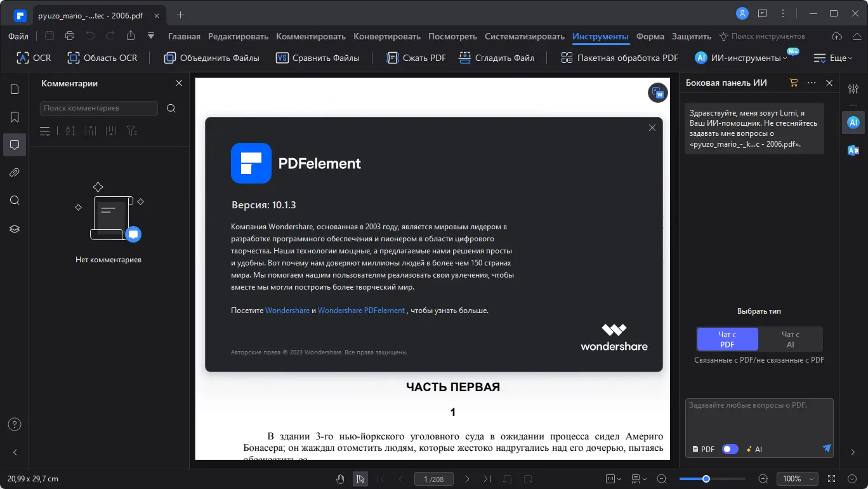Collapse the right sidebar with the arrow
Viewport: 868px width, 489px height.
[x=853, y=452]
